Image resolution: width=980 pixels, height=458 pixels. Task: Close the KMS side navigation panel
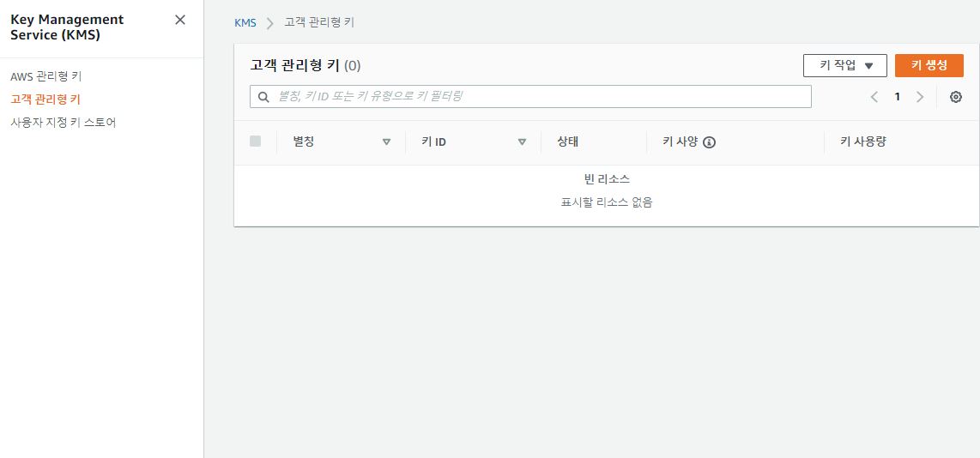tap(180, 20)
